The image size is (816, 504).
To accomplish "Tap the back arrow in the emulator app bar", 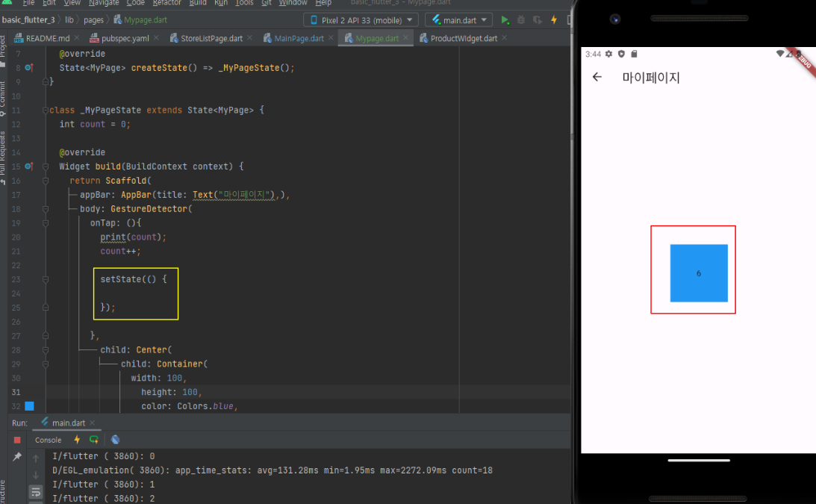I will coord(597,77).
